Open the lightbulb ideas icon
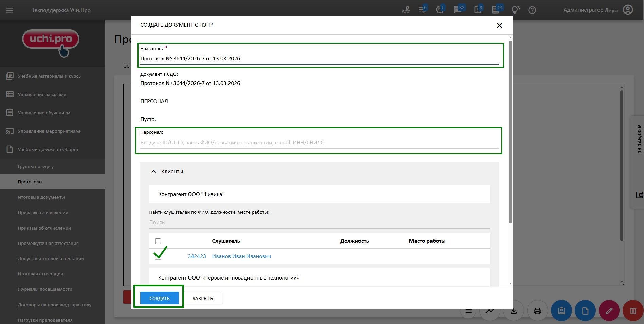This screenshot has width=644, height=324. click(x=515, y=10)
